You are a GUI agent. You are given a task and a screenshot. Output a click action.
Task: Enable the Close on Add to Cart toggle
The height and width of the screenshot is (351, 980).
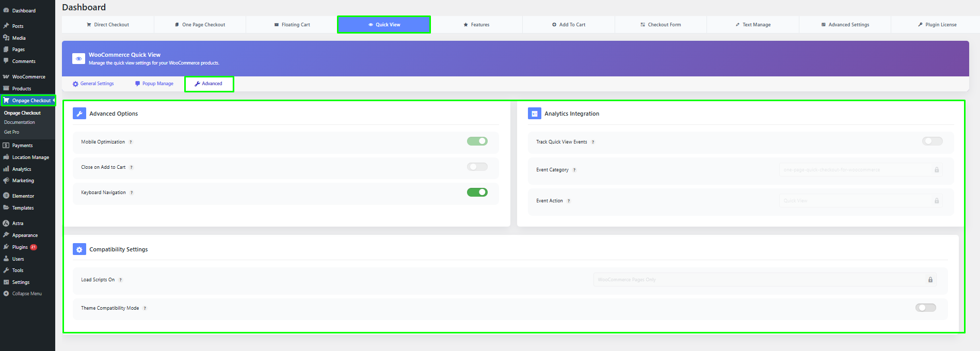click(477, 167)
